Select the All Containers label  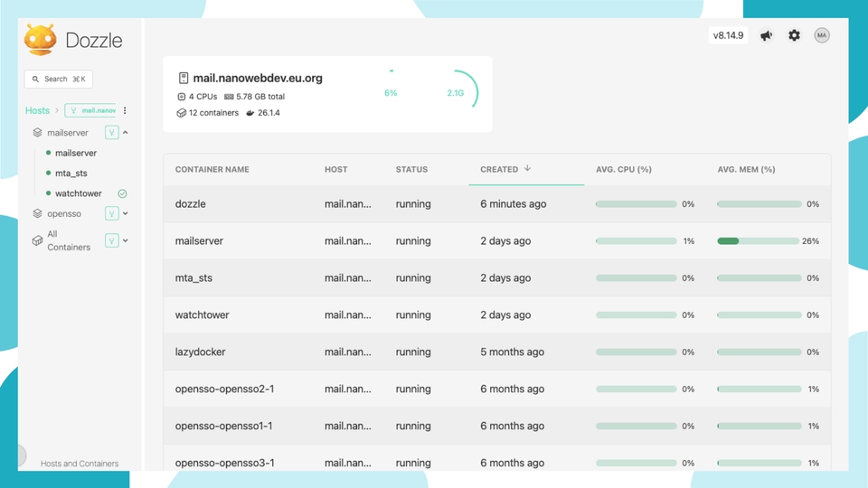pyautogui.click(x=69, y=240)
